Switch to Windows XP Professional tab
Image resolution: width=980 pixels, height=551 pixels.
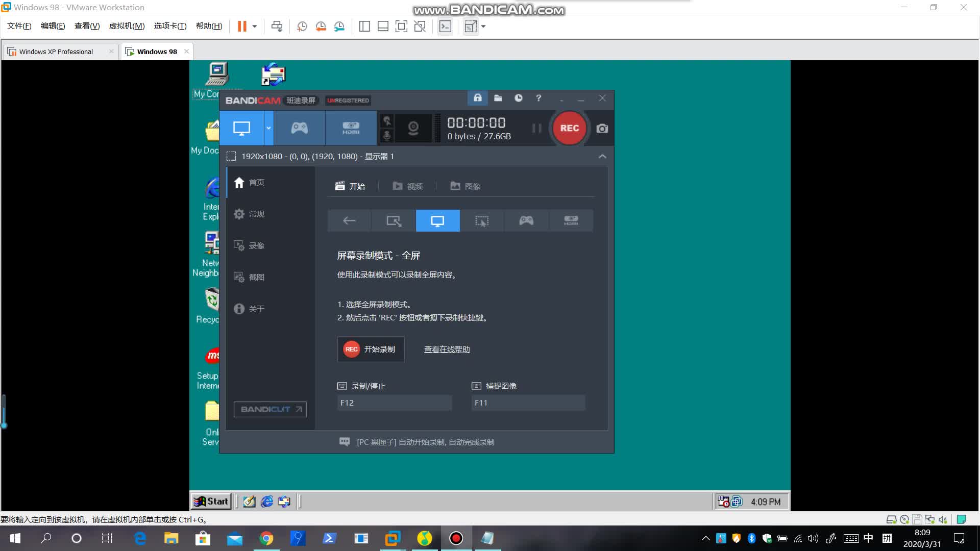(57, 52)
